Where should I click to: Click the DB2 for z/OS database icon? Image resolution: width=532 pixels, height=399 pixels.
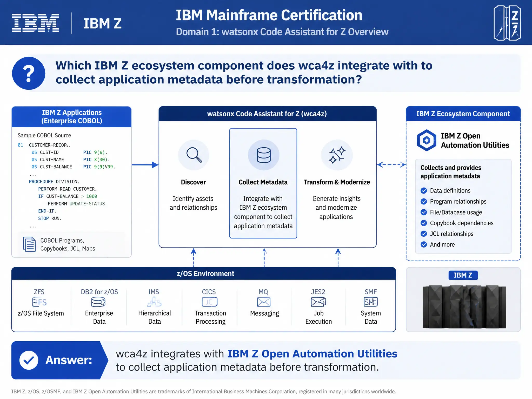pos(98,302)
